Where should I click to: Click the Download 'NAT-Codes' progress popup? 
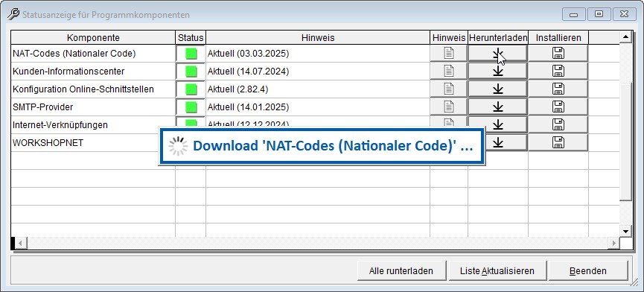tap(322, 146)
